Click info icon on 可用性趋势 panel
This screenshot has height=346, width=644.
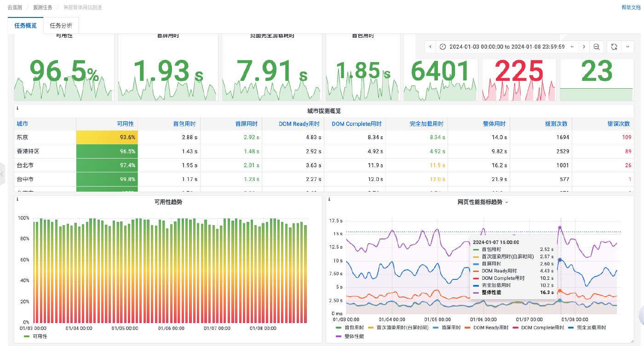coord(17,199)
